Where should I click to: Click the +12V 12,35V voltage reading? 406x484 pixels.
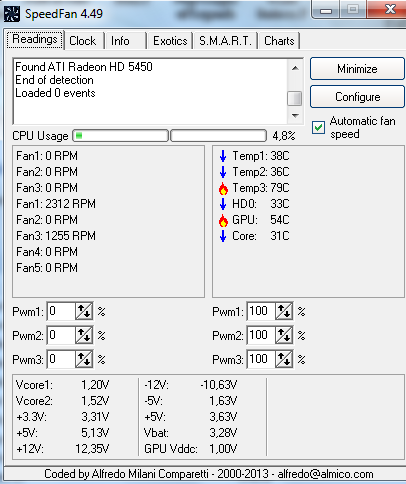[x=63, y=449]
